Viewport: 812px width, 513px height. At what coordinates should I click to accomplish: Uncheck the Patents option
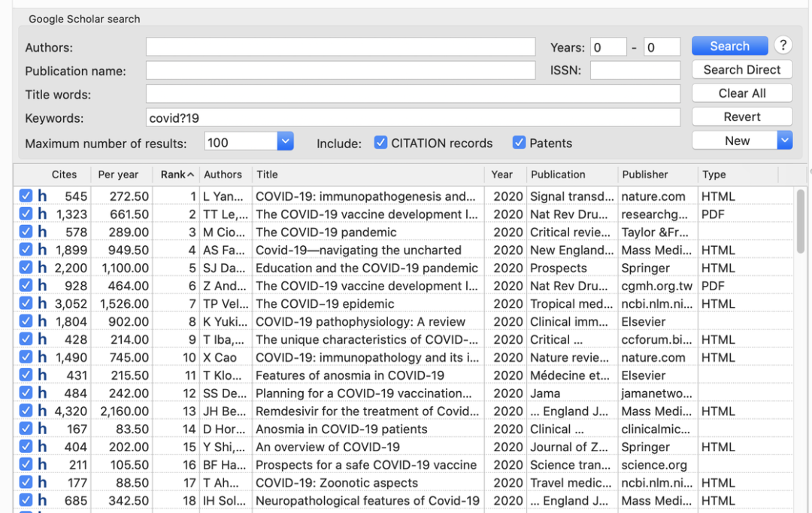tap(519, 142)
